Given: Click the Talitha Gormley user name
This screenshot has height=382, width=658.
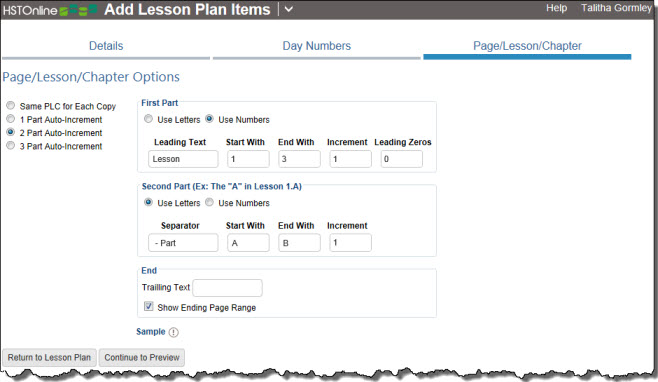Looking at the screenshot, I should coord(616,8).
